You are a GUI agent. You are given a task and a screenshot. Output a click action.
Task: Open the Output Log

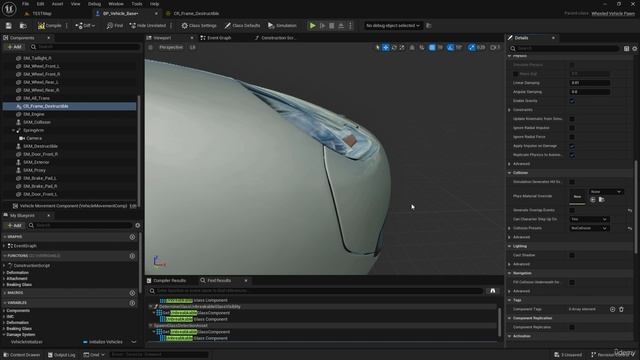point(62,355)
